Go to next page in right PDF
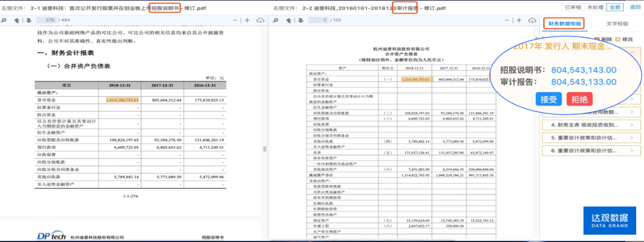Image resolution: width=644 pixels, height=242 pixels. (301, 20)
